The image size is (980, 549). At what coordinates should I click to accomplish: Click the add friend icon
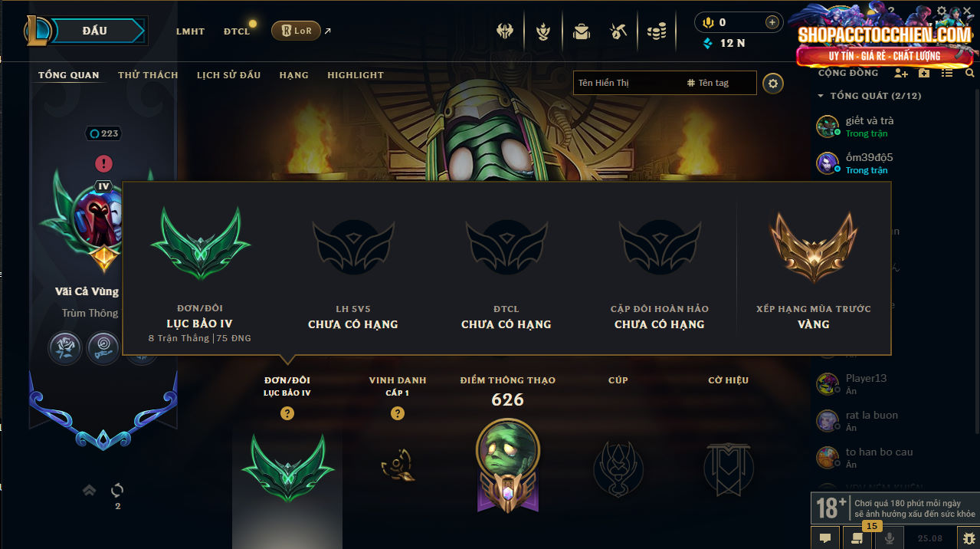901,73
